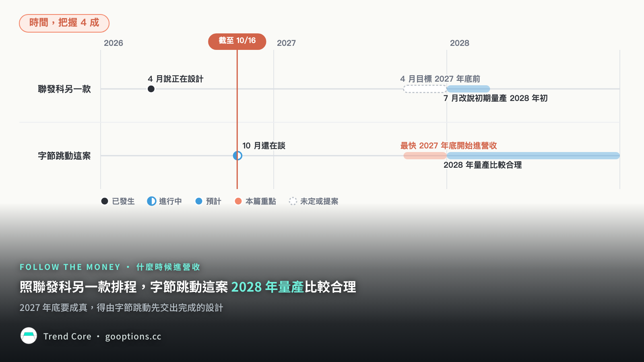Viewport: 644px width, 362px height.
Task: Click the 已發生 legend black dot
Action: (x=105, y=201)
